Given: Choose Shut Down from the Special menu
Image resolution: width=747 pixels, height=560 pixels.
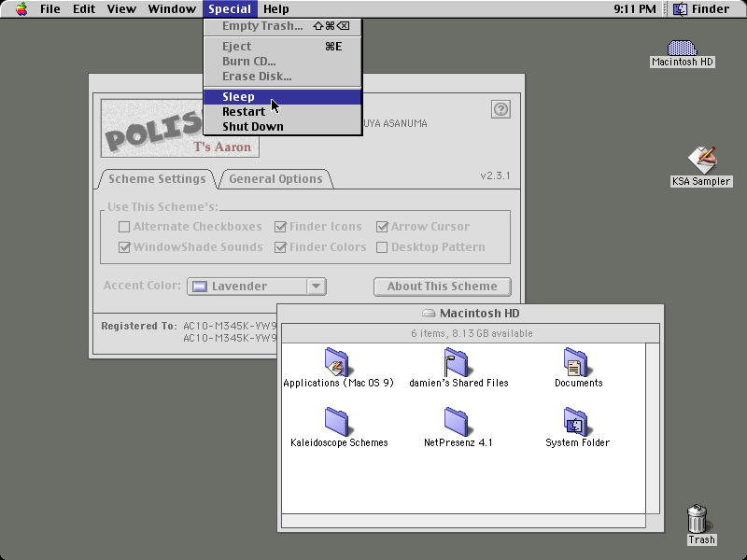Looking at the screenshot, I should (x=283, y=127).
